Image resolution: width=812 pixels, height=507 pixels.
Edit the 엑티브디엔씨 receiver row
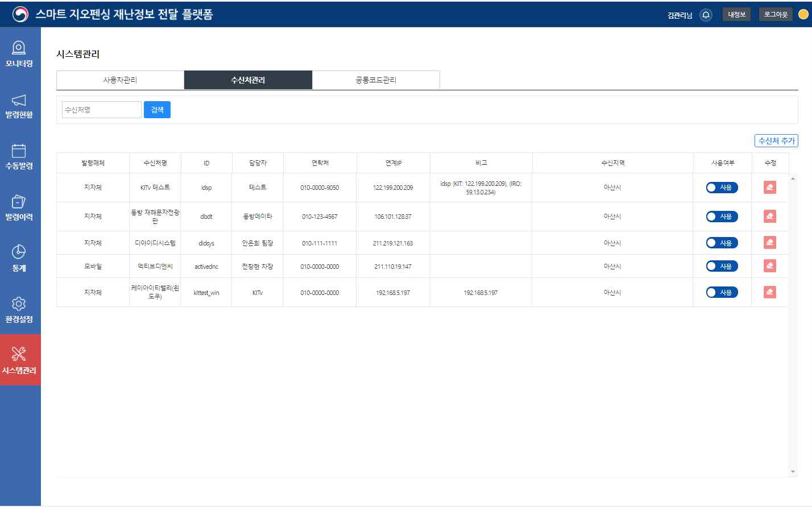click(770, 266)
